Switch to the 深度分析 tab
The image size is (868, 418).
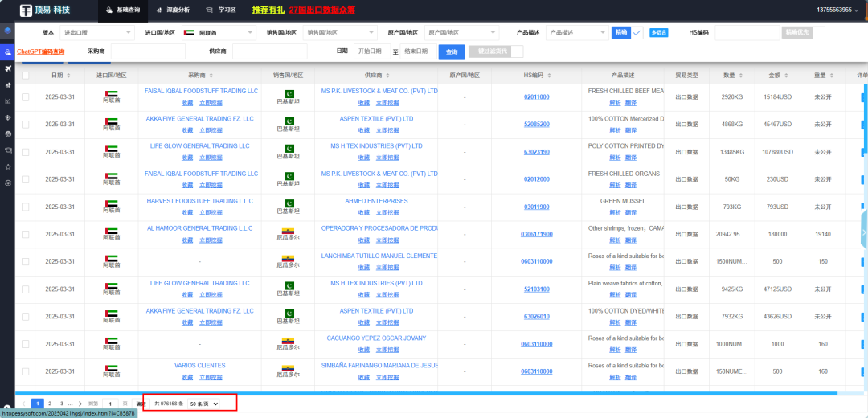click(x=173, y=10)
